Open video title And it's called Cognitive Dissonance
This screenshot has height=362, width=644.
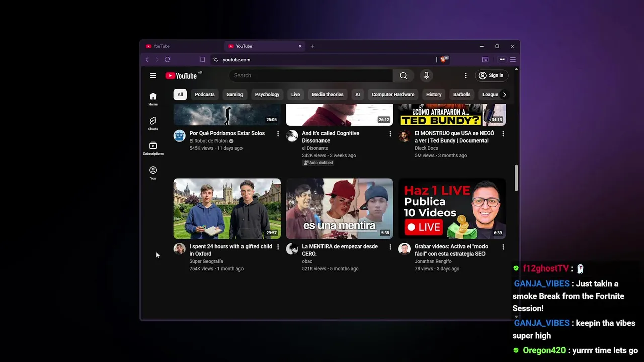point(331,137)
